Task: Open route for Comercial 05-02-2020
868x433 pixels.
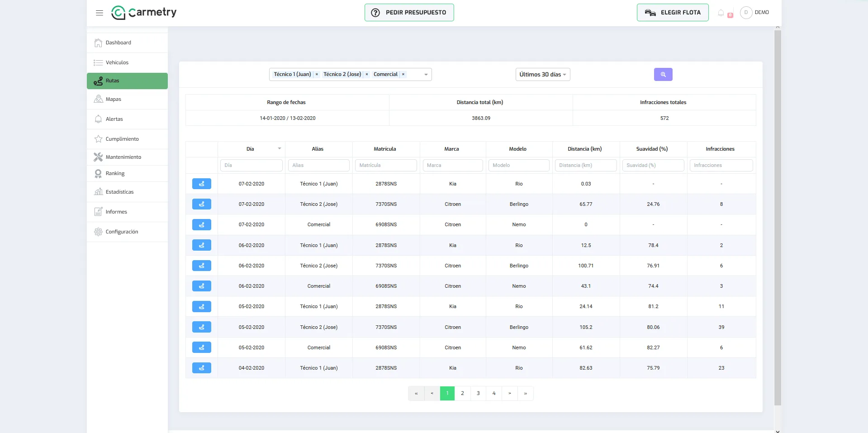Action: 202,347
